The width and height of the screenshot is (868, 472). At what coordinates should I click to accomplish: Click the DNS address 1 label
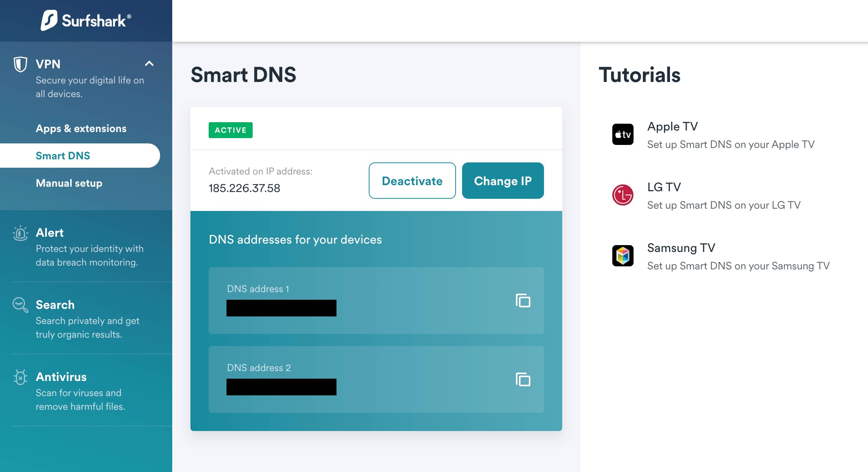pyautogui.click(x=258, y=289)
